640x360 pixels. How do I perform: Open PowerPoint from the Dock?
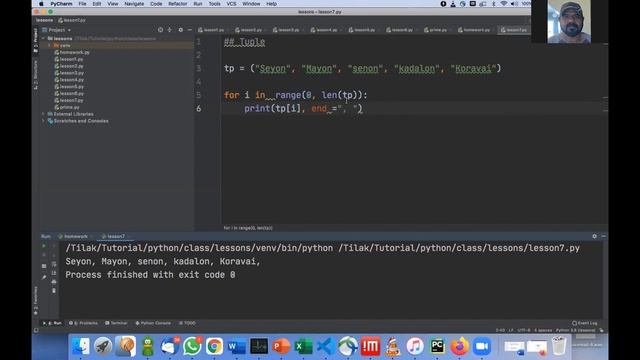(281, 346)
